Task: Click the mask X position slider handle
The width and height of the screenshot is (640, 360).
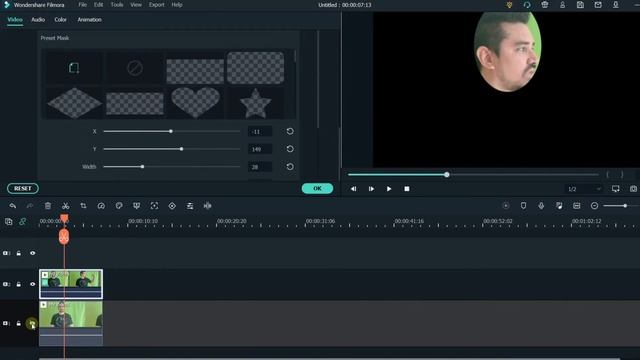Action: tap(171, 131)
